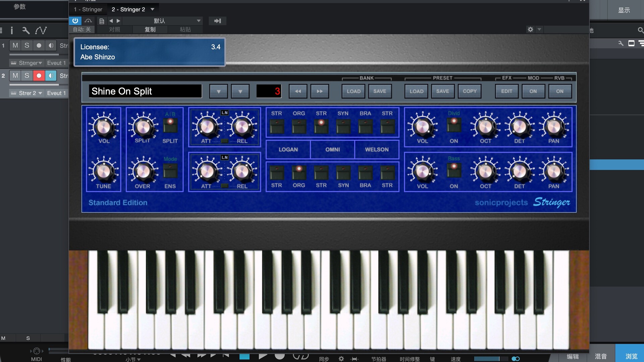Open sync settings gear icon near 同步
Viewport: 644px width, 362px height.
pos(341,358)
